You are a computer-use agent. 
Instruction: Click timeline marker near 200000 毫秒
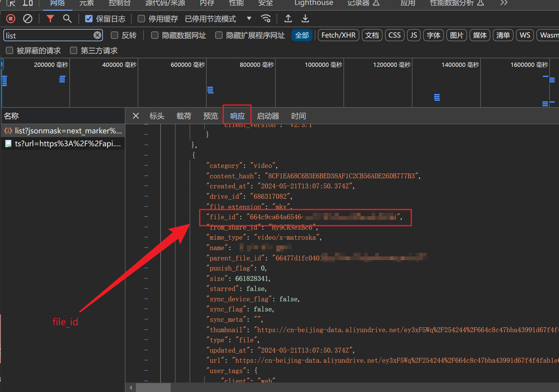pyautogui.click(x=62, y=79)
